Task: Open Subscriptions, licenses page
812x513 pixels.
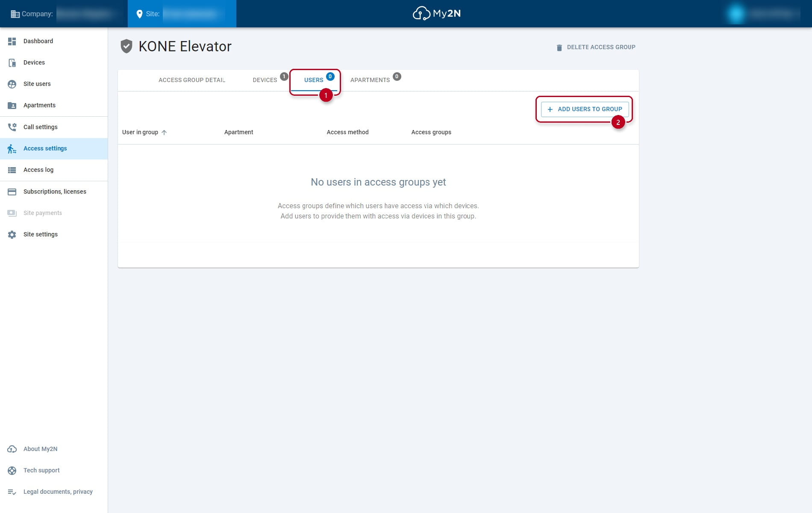Action: (54, 192)
